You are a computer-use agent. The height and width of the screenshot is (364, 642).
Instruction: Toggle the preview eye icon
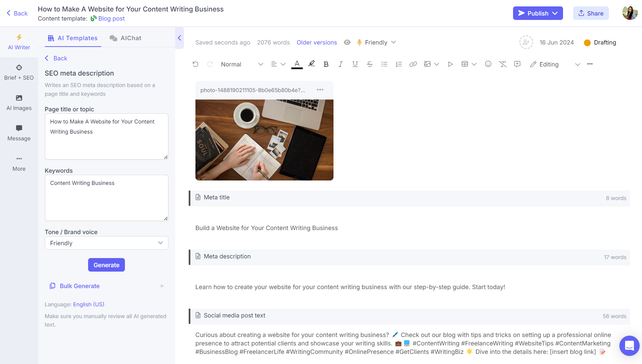347,42
